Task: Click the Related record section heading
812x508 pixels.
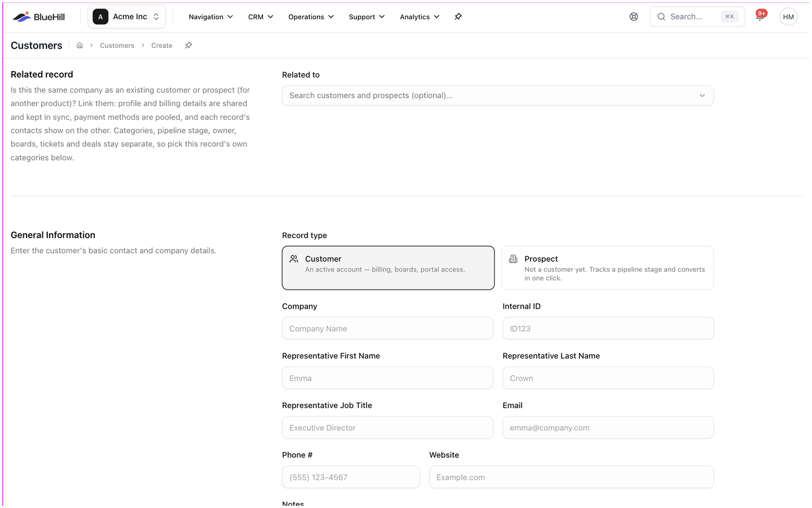Action: coord(42,75)
